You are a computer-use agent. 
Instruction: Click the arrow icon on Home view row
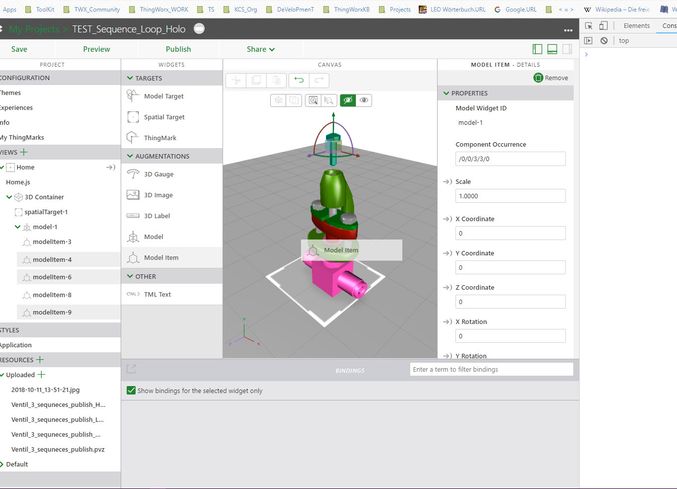[x=111, y=167]
